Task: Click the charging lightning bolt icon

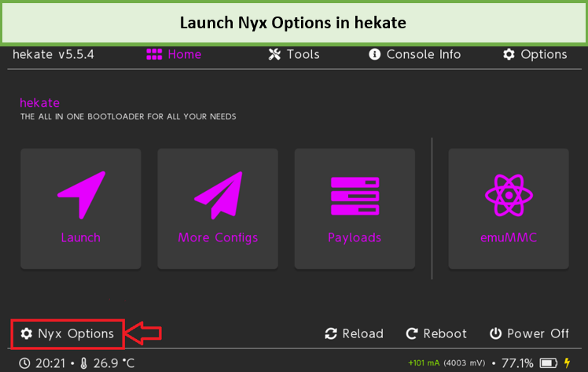Action: (567, 363)
